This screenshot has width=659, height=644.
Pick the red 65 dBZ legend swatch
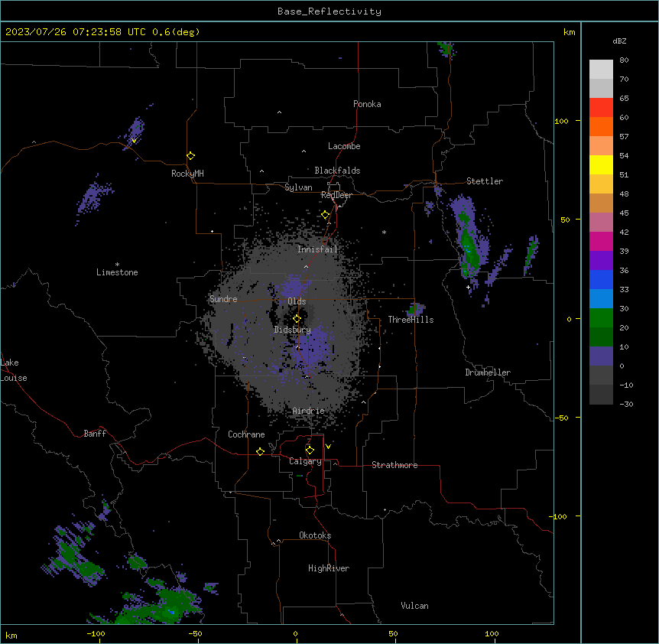[601, 108]
